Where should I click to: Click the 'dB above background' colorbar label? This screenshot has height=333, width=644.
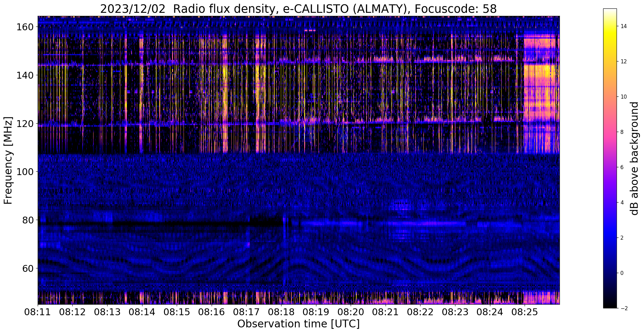click(634, 159)
